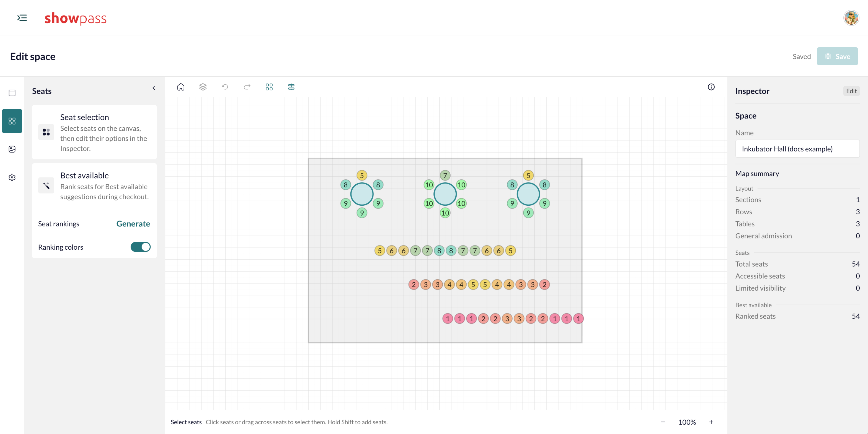
Task: Zoom in with the plus icon
Action: click(x=711, y=422)
